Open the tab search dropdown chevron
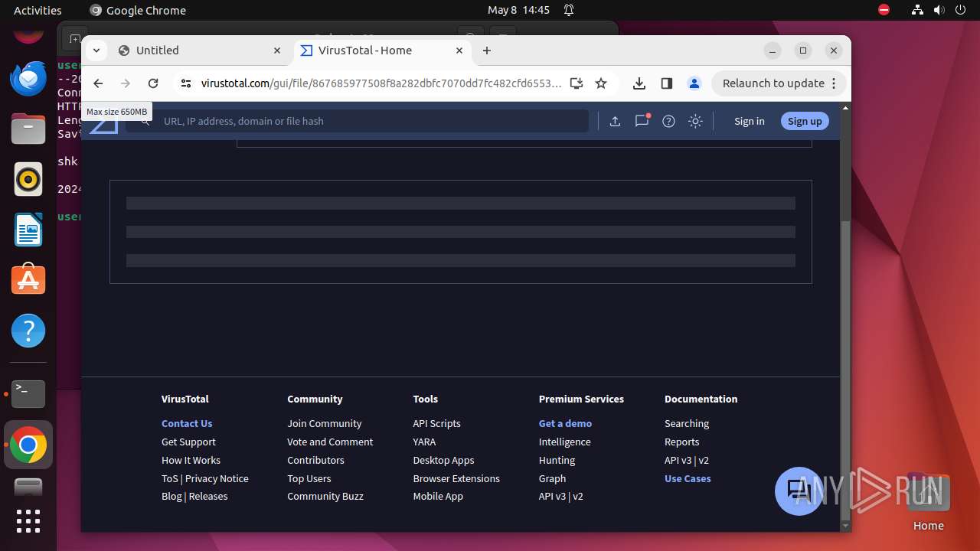 (x=96, y=51)
